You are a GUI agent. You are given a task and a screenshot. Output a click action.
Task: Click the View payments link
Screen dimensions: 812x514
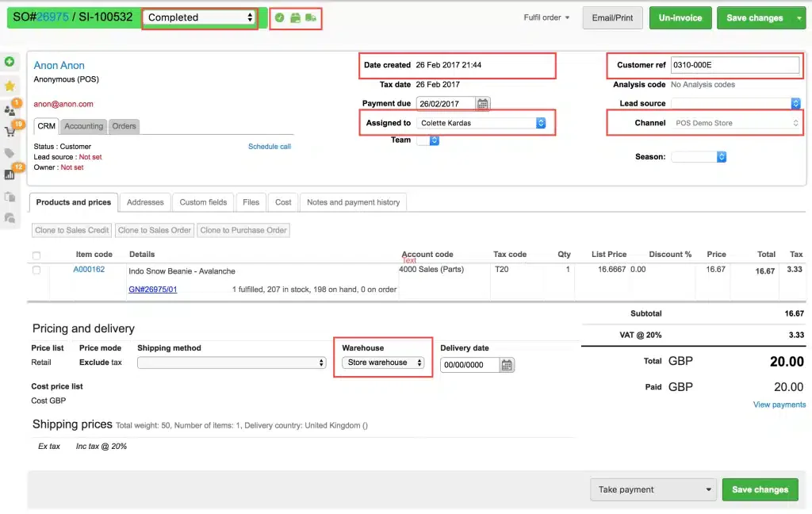(779, 405)
